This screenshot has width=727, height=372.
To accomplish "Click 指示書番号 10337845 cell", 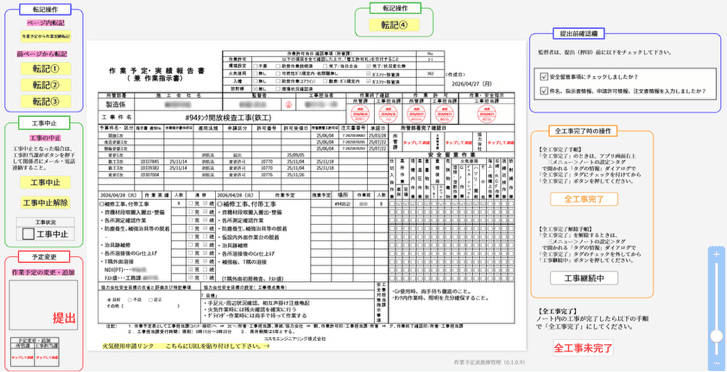I will coord(149,161).
